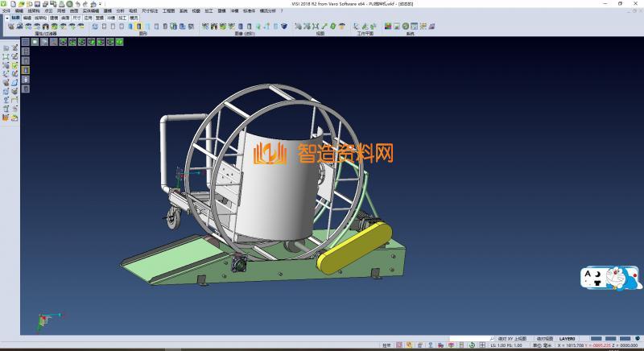Click the first icon in the 工作平面 group
The width and height of the screenshot is (644, 351).
353,27
